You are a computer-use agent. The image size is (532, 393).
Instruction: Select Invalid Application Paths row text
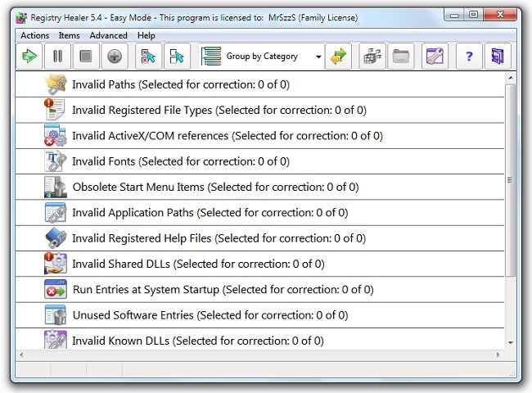click(x=210, y=212)
